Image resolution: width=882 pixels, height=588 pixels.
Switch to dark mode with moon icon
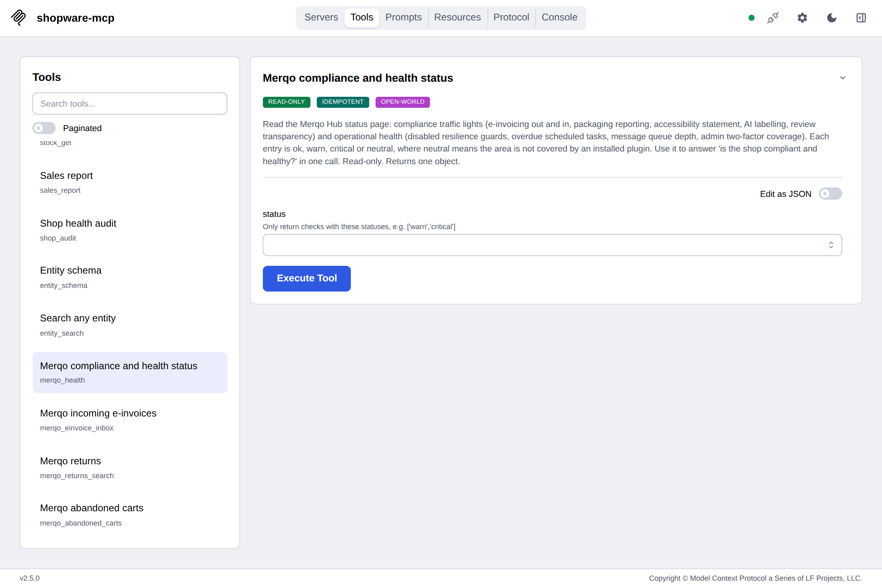point(832,18)
